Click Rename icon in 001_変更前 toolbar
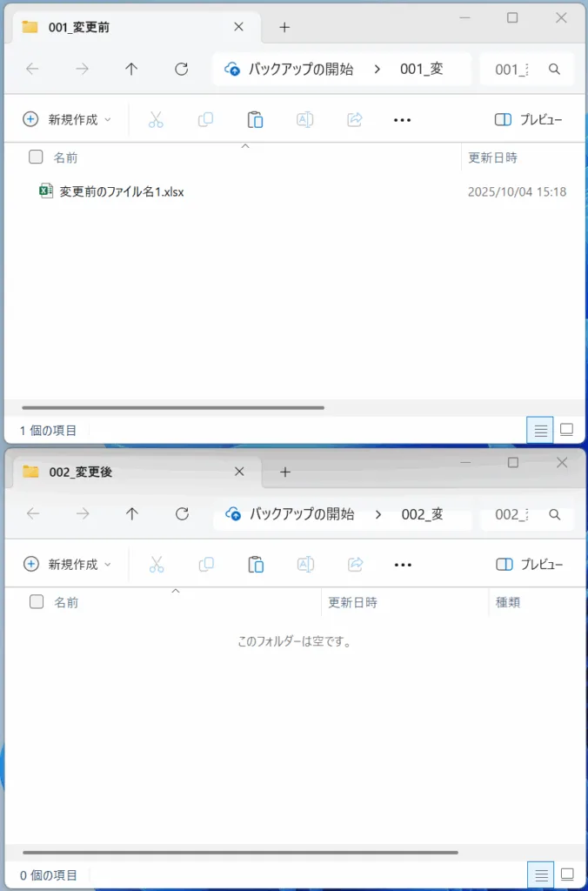588x891 pixels. (304, 120)
